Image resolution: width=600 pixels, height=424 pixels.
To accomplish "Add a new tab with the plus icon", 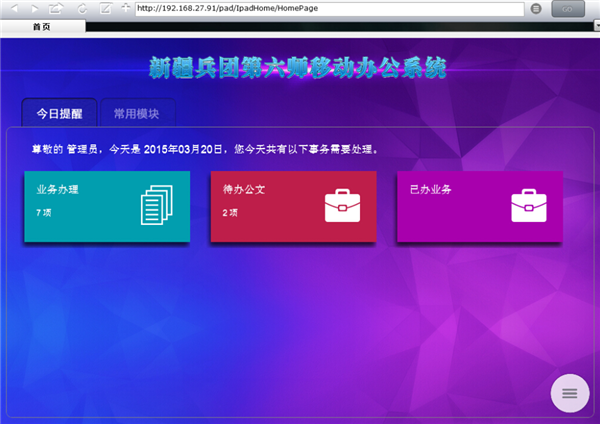I will (126, 8).
